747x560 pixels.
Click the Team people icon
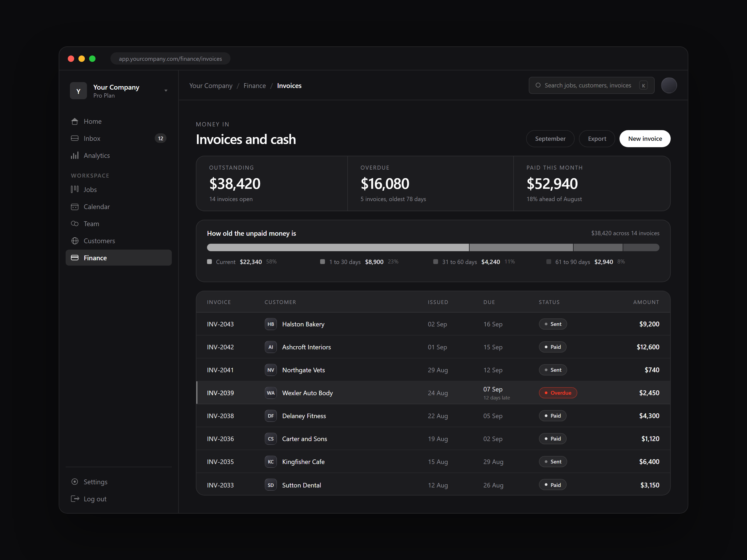click(75, 224)
